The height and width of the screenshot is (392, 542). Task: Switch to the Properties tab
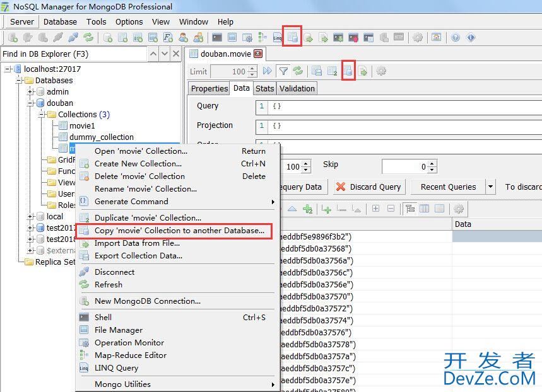pyautogui.click(x=209, y=88)
